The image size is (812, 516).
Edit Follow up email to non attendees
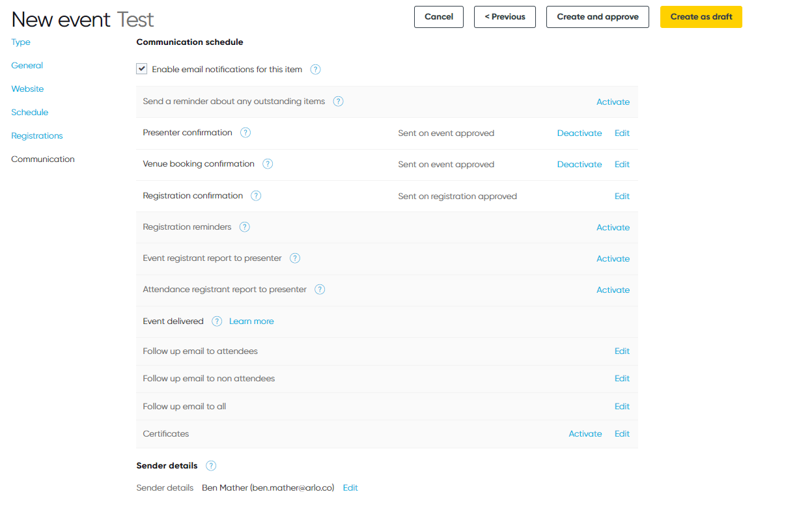tap(623, 379)
